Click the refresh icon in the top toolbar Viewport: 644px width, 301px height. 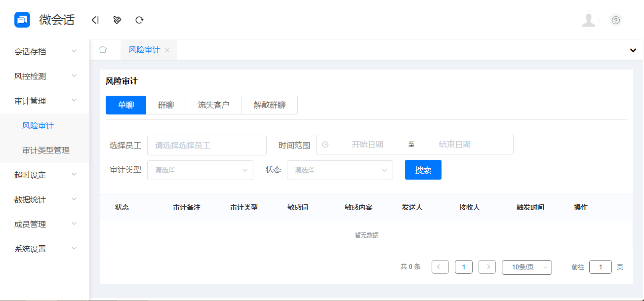pos(139,20)
